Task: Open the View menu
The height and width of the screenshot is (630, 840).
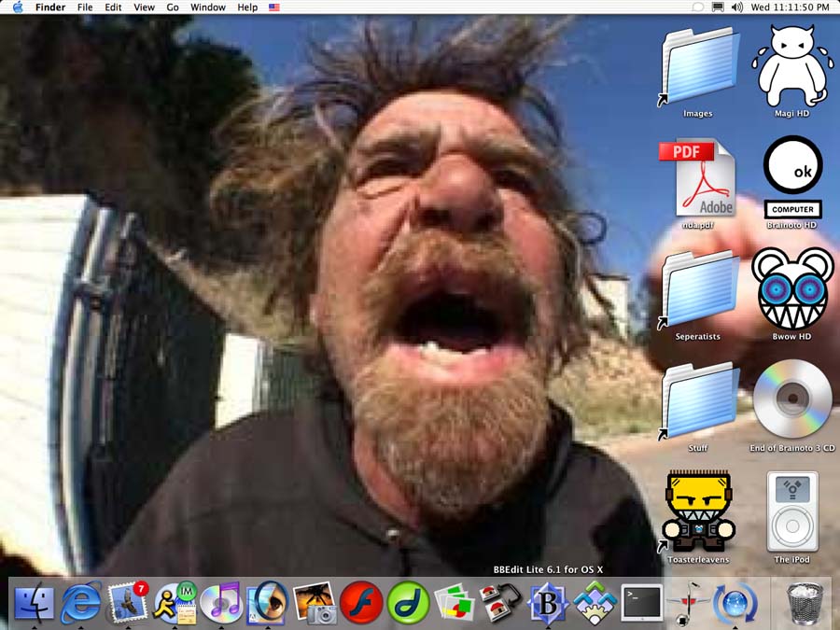Action: (x=144, y=7)
